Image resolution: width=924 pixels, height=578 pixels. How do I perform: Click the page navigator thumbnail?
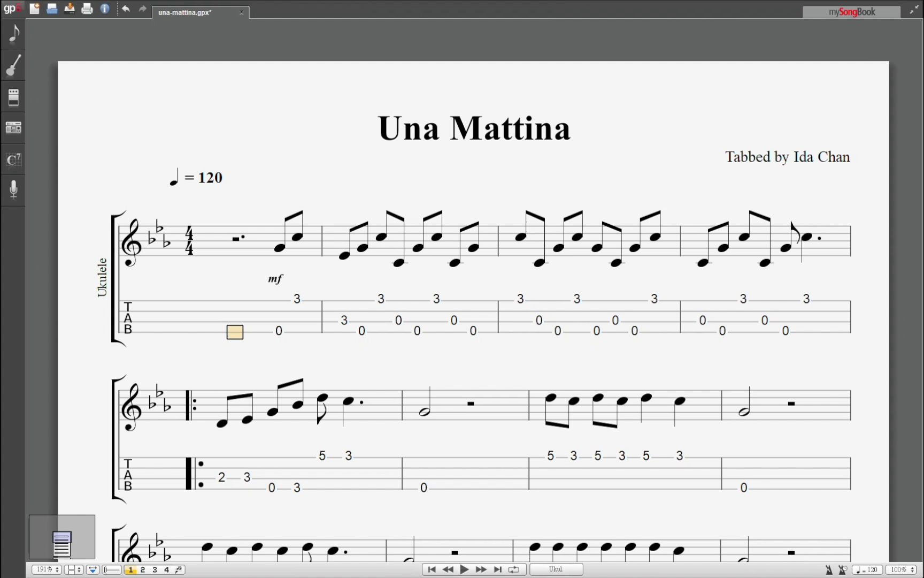tap(62, 537)
